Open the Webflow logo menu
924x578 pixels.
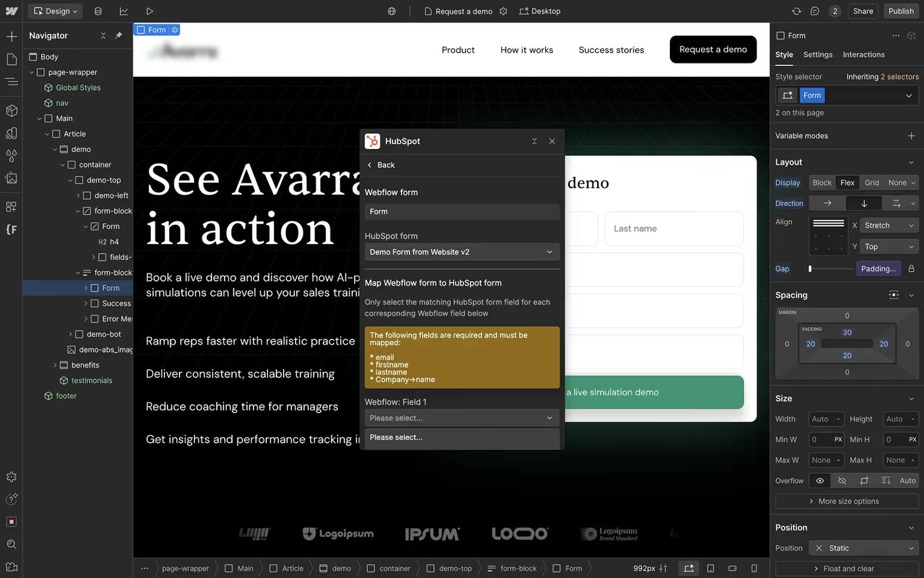click(x=12, y=11)
